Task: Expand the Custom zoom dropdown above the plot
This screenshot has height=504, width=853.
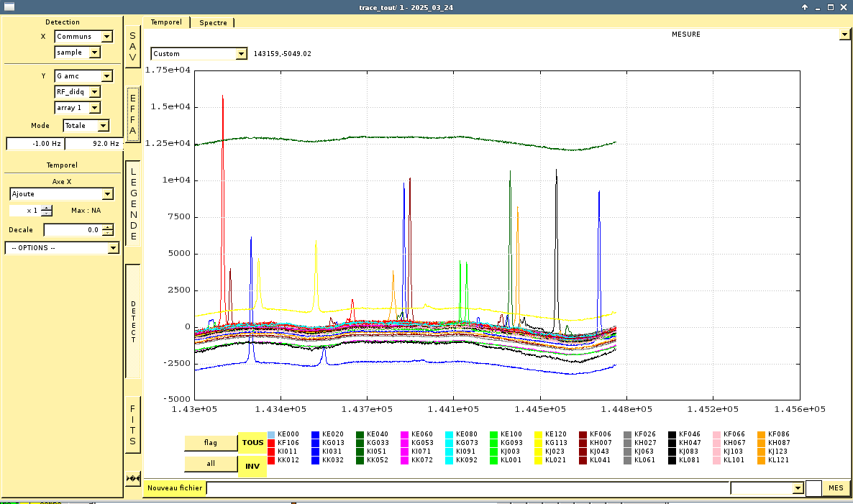Action: (241, 54)
